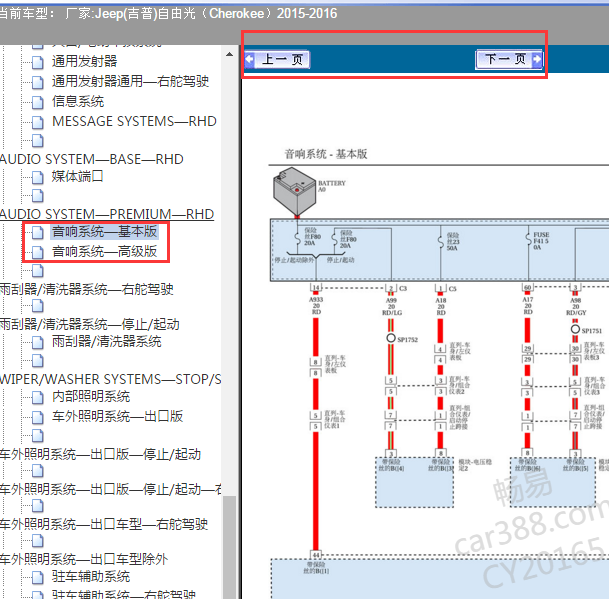Viewport: 609px width, 599px height.
Task: Click 车外照明系统—出口版—停止/起动 heading
Action: [100, 454]
